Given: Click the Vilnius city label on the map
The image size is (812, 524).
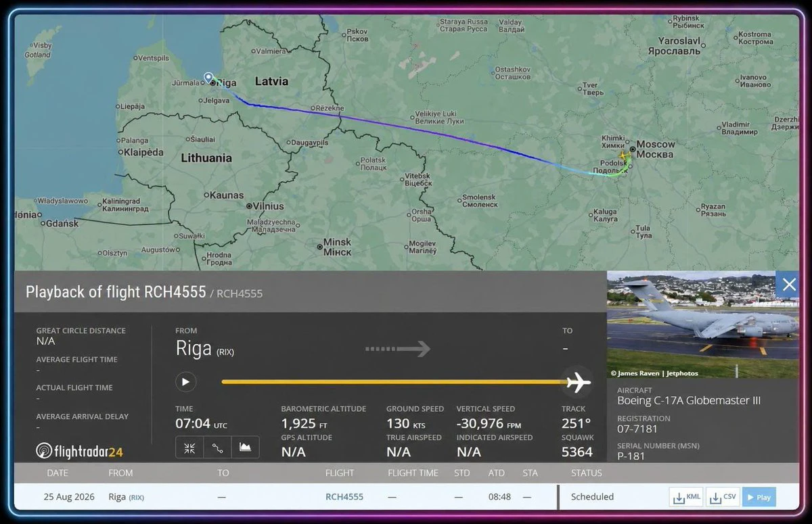Looking at the screenshot, I should pos(268,206).
